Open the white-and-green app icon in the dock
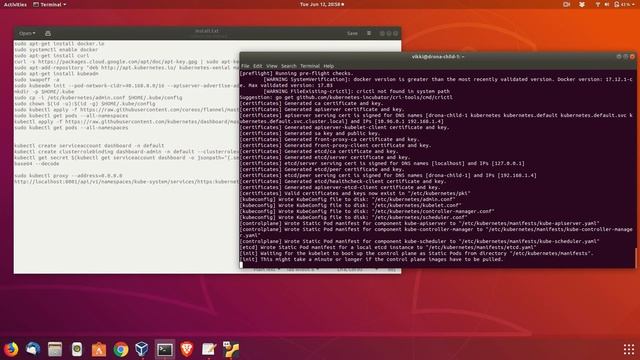Screen dimensions: 640x360 click(77, 349)
